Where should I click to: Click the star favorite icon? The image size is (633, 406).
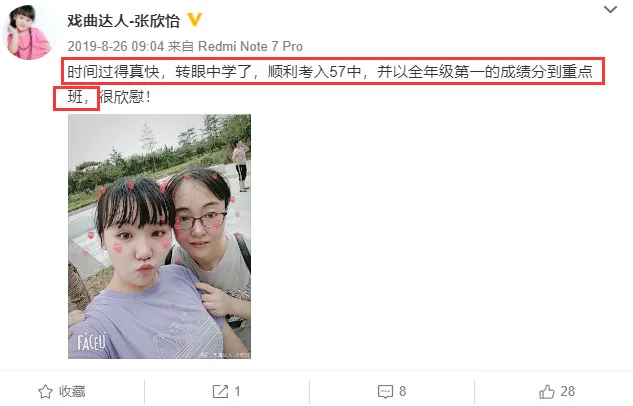(x=45, y=391)
